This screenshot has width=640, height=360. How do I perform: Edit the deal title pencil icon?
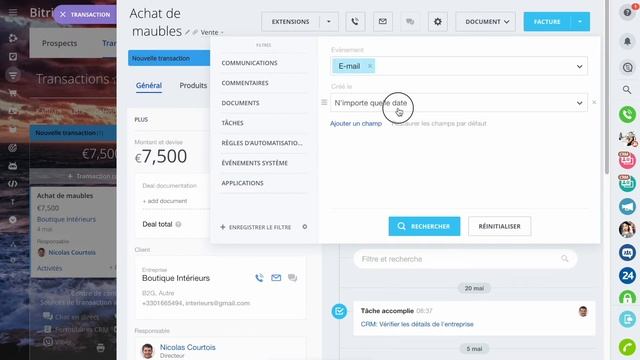point(187,32)
